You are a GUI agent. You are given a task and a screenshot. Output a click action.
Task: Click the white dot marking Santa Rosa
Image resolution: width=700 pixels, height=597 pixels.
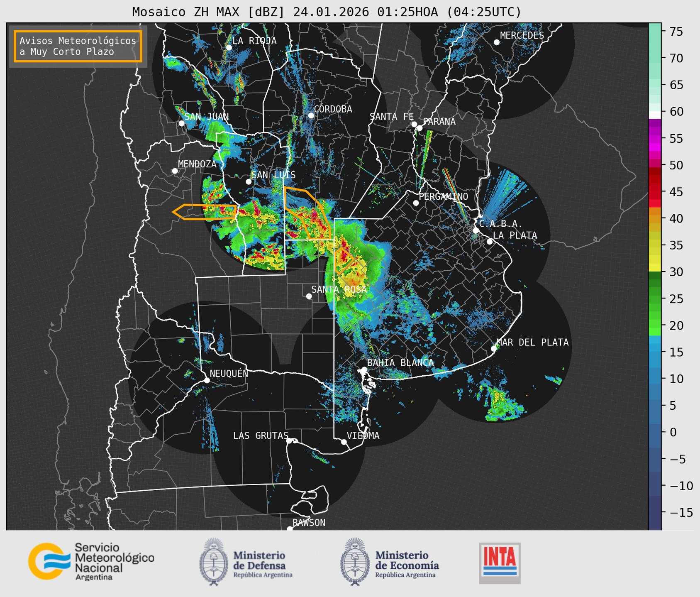(309, 296)
